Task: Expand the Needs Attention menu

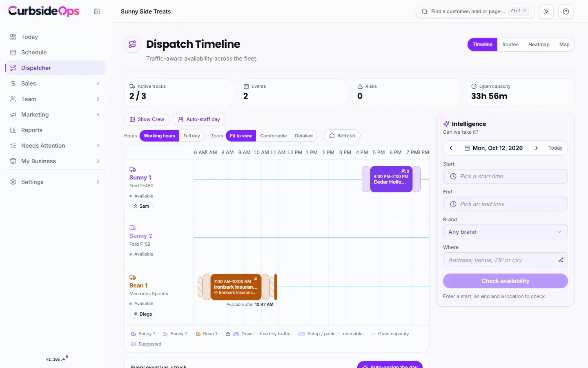Action: coord(55,146)
